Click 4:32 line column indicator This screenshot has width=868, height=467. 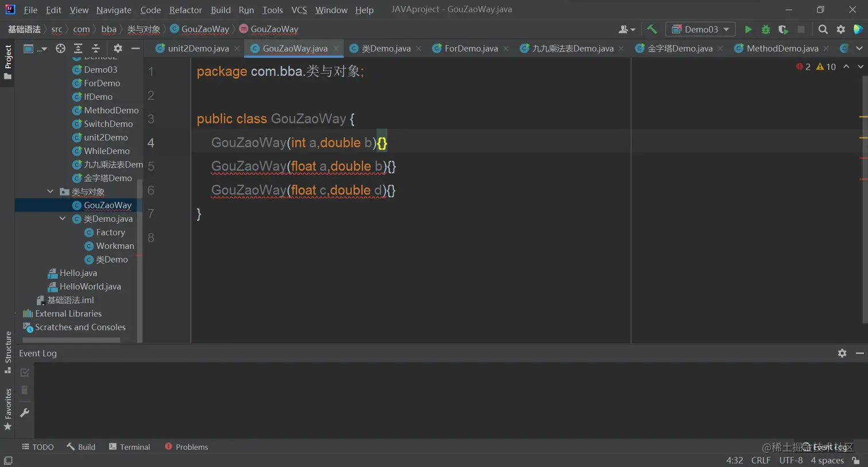(x=734, y=461)
